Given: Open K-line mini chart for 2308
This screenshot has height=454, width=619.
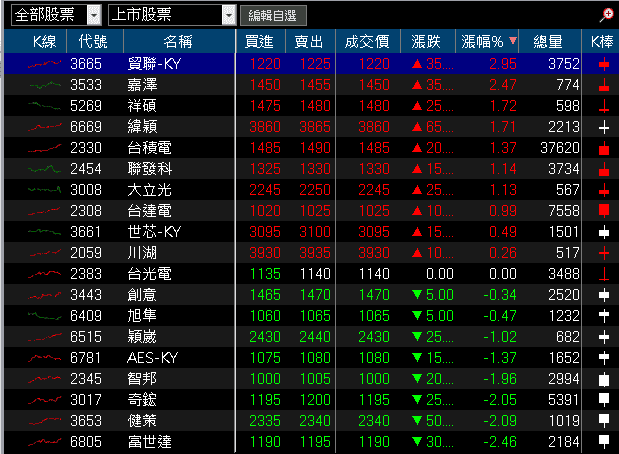Looking at the screenshot, I should (44, 211).
